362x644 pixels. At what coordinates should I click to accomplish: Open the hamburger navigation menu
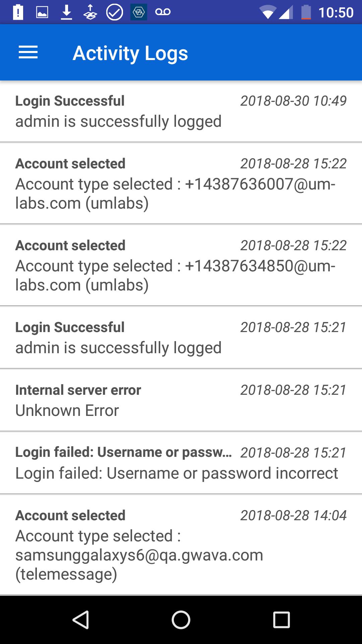coord(28,53)
